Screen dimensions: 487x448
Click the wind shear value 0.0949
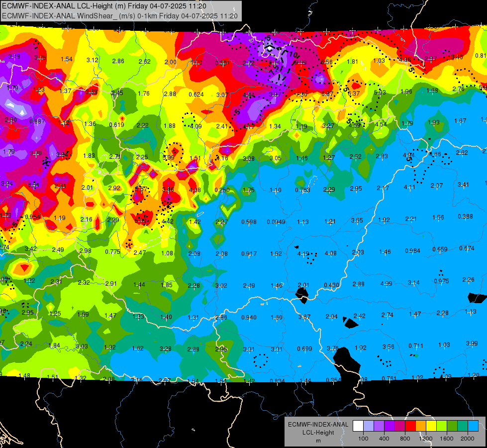pyautogui.click(x=276, y=222)
